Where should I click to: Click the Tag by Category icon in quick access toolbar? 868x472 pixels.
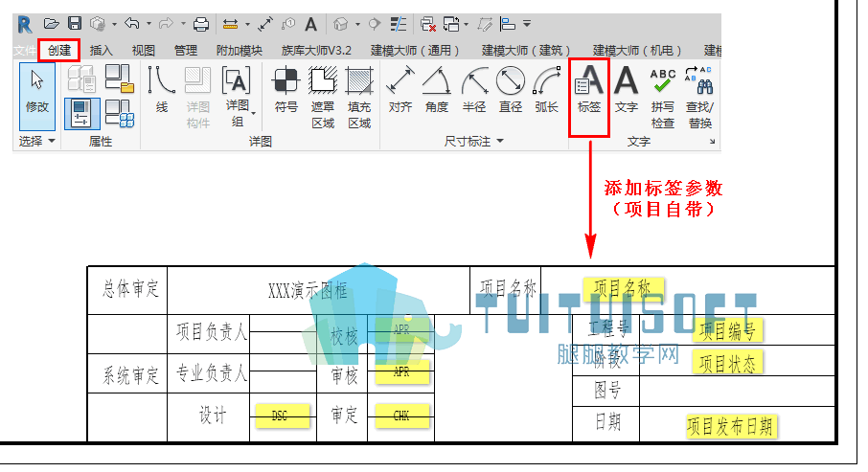pyautogui.click(x=288, y=24)
